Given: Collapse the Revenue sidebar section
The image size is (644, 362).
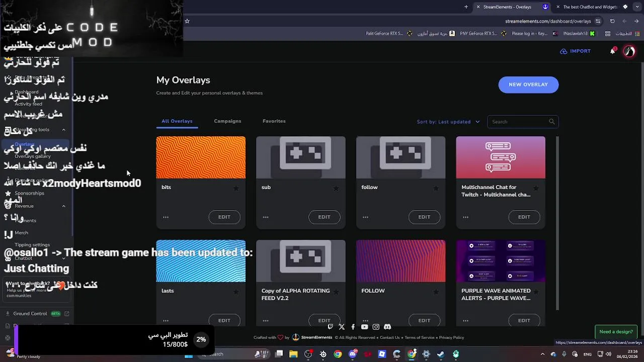Looking at the screenshot, I should coord(63,206).
